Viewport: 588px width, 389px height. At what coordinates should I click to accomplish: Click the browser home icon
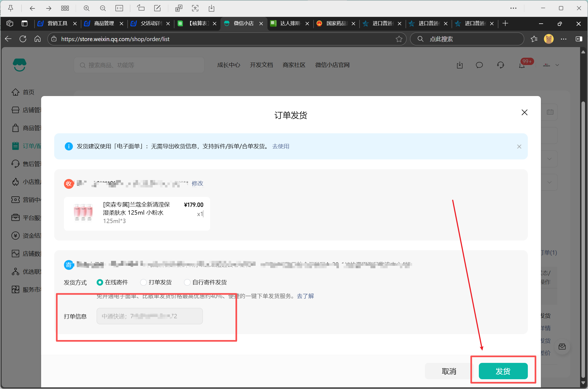click(x=38, y=39)
